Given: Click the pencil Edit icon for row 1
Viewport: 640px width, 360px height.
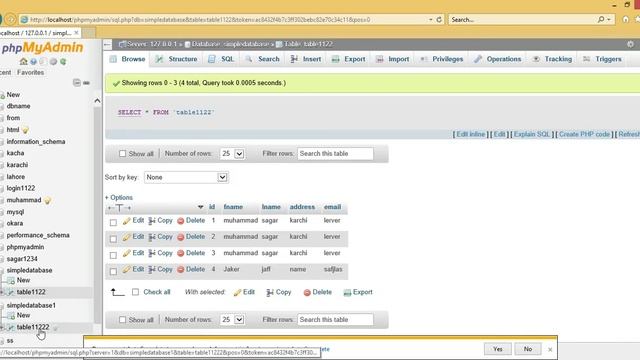Looking at the screenshot, I should (x=127, y=221).
